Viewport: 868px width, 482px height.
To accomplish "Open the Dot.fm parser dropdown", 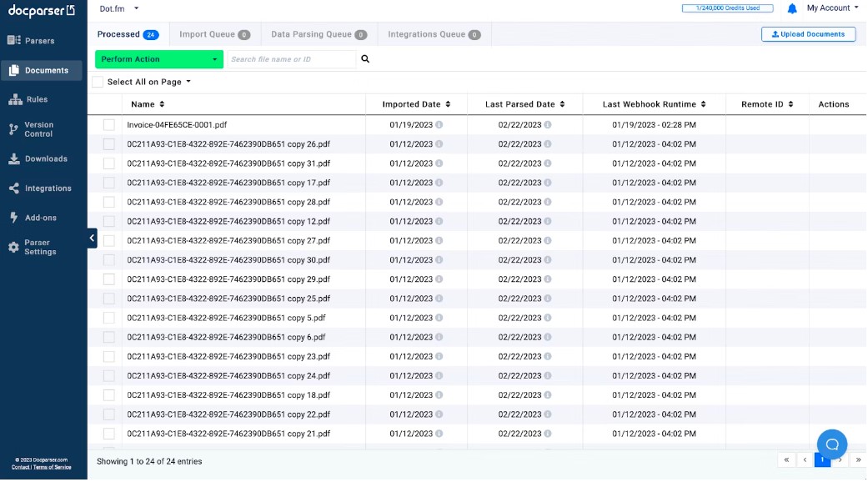I will [x=119, y=9].
